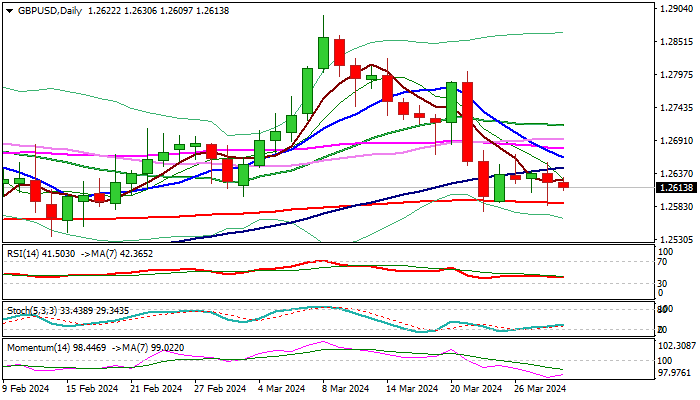Click the 1.29040 price scale label

(676, 8)
